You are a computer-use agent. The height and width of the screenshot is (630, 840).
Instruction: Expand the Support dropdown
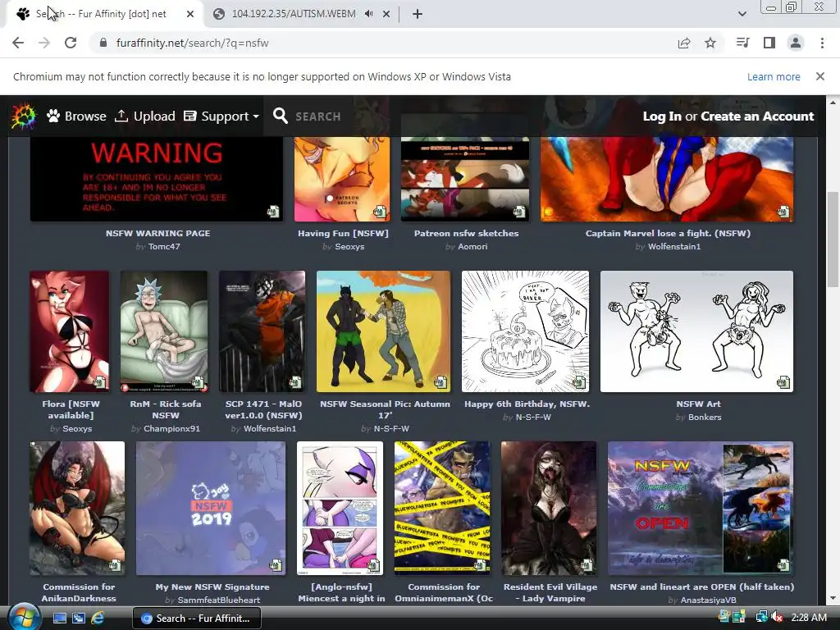221,116
